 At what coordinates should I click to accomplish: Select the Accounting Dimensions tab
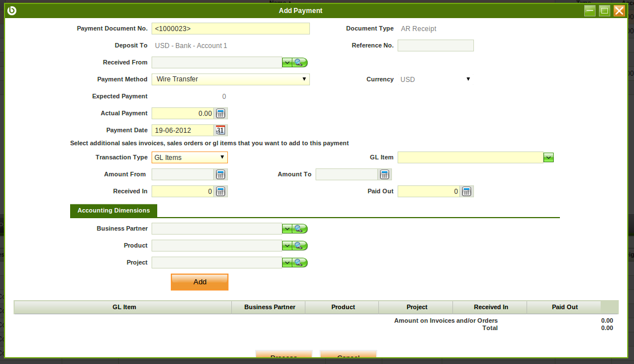pos(114,211)
